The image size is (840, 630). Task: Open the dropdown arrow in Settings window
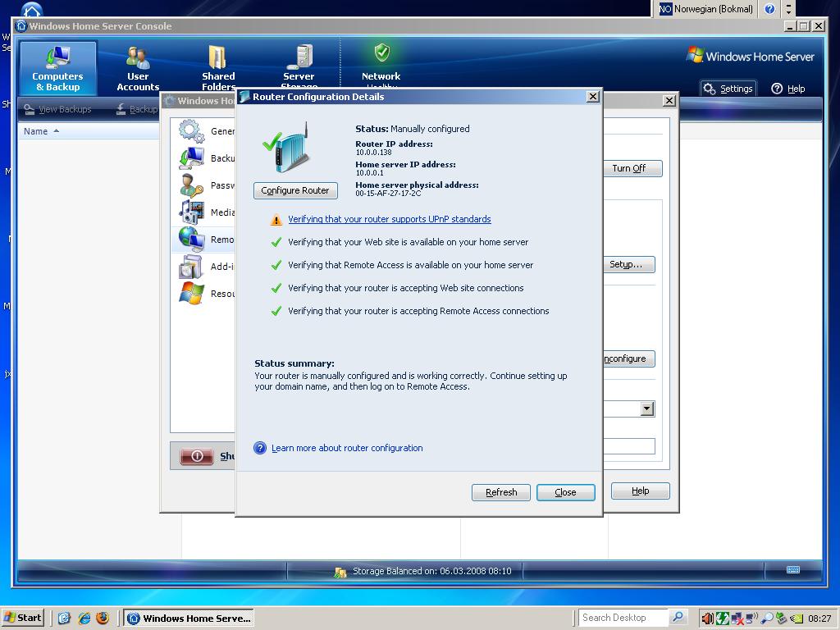pyautogui.click(x=647, y=409)
